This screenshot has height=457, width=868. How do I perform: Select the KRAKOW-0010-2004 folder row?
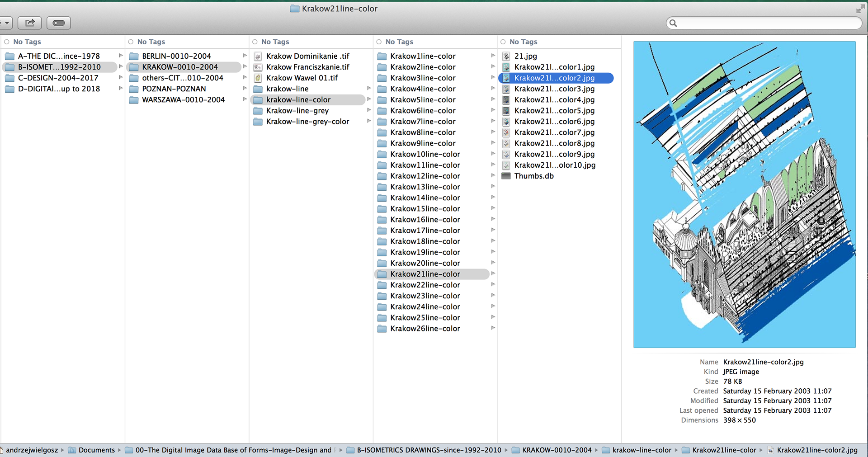pos(184,67)
